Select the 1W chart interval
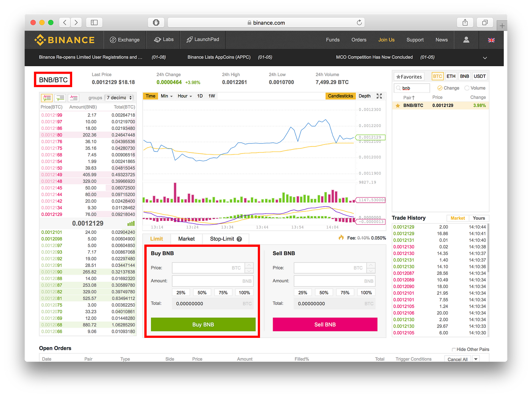The image size is (532, 397). click(212, 96)
